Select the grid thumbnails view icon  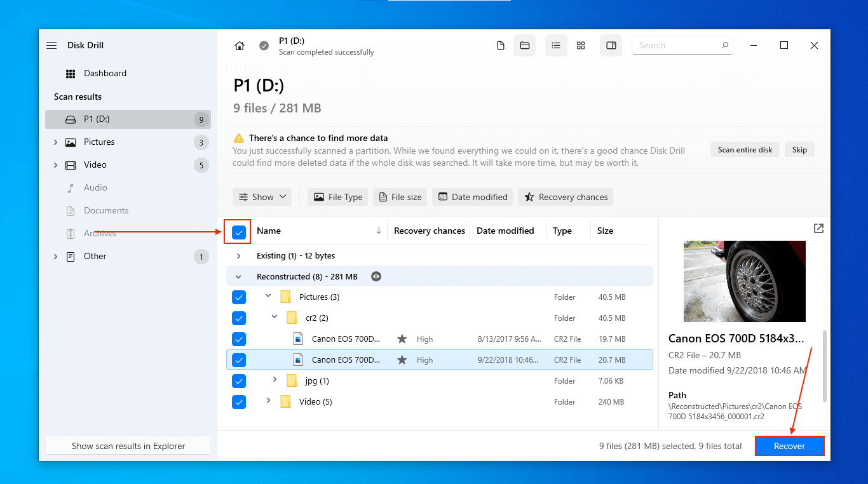point(581,46)
